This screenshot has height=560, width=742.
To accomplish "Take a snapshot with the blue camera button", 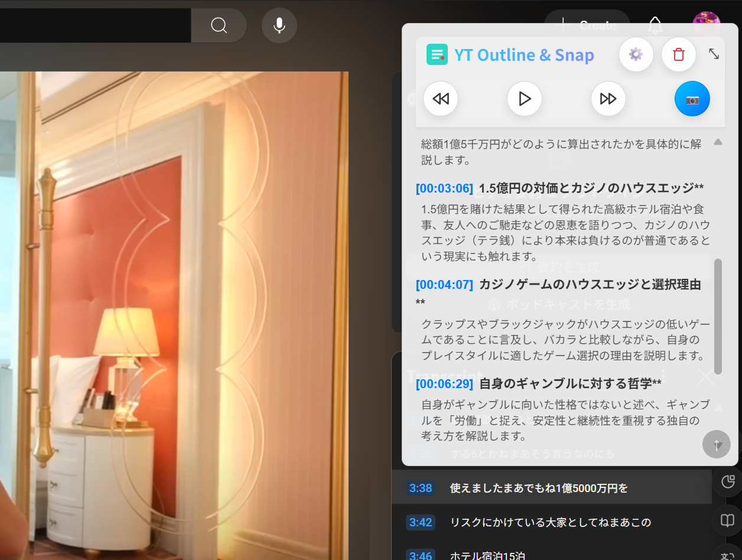I will (x=692, y=99).
